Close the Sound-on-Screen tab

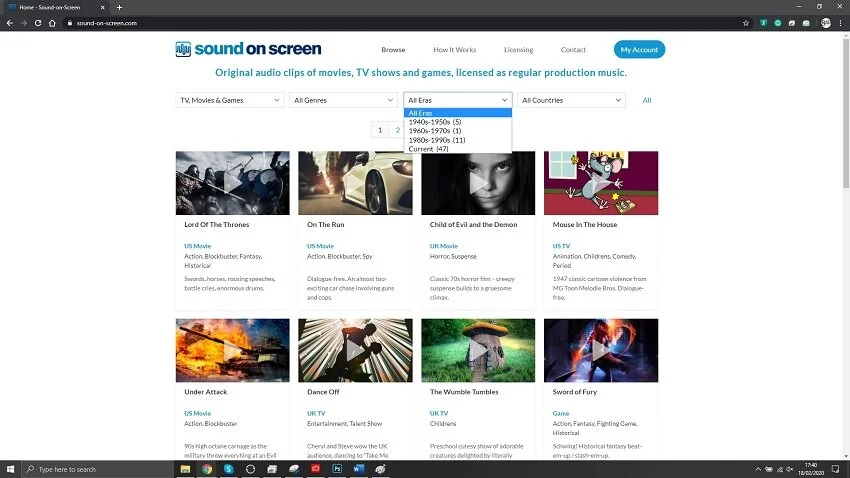[x=102, y=8]
